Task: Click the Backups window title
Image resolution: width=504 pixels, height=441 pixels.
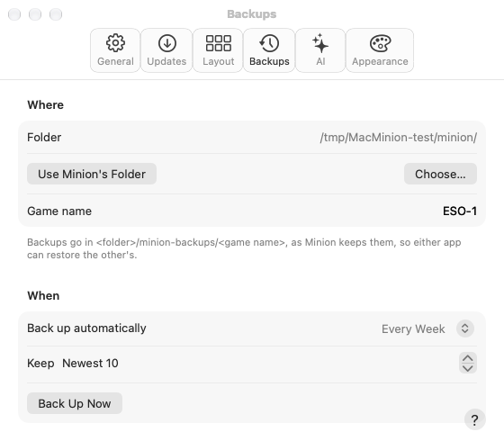Action: coord(252,14)
